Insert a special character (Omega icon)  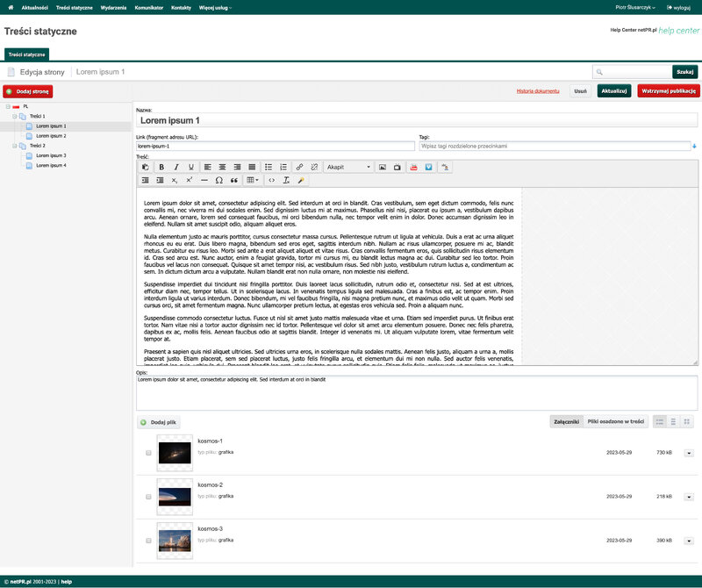219,180
